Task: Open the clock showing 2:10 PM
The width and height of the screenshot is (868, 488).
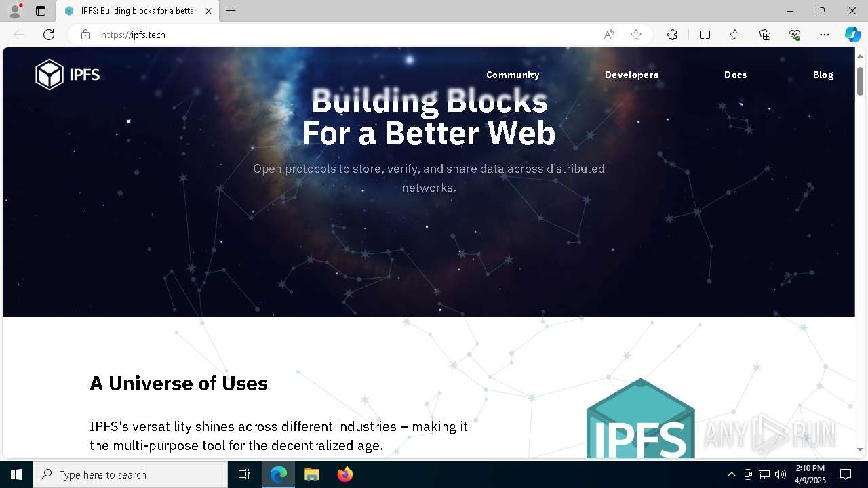Action: (x=810, y=474)
